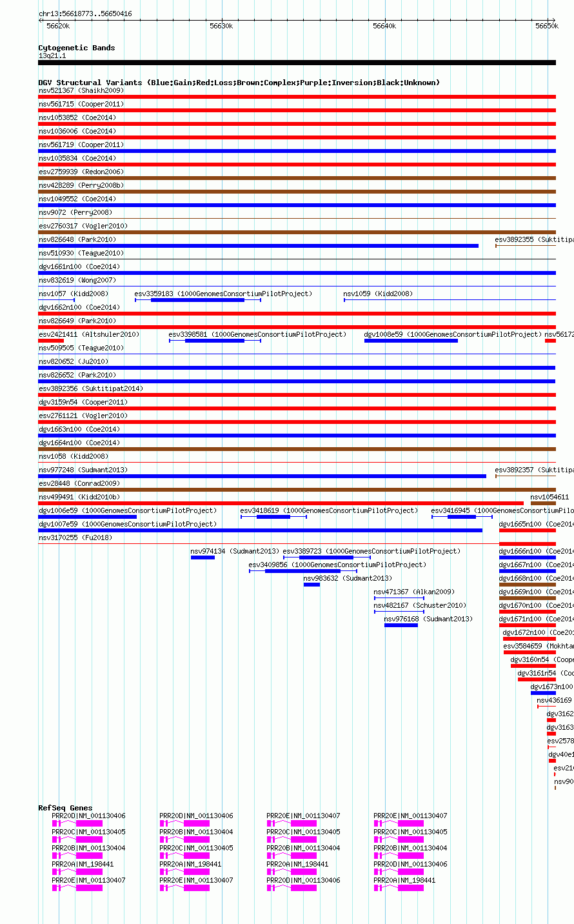This screenshot has height=924, width=574.
Task: Click variant esv3416945 label
Action: [x=502, y=510]
